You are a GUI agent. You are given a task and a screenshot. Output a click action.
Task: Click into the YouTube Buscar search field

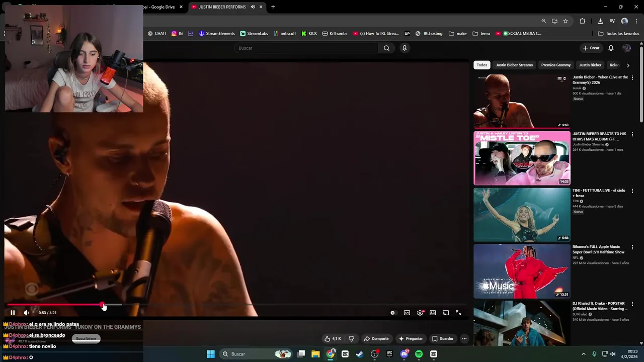(306, 48)
